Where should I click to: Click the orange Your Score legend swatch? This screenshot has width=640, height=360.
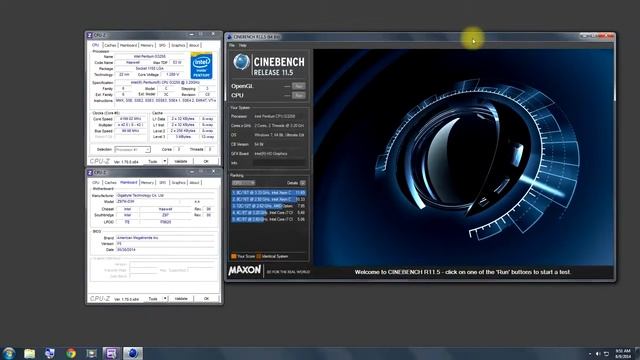click(233, 256)
